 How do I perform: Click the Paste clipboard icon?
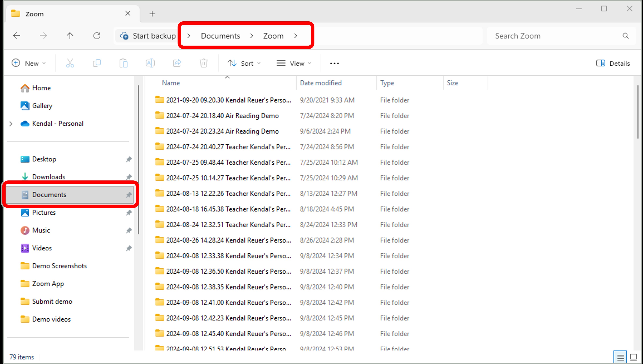[x=123, y=63]
